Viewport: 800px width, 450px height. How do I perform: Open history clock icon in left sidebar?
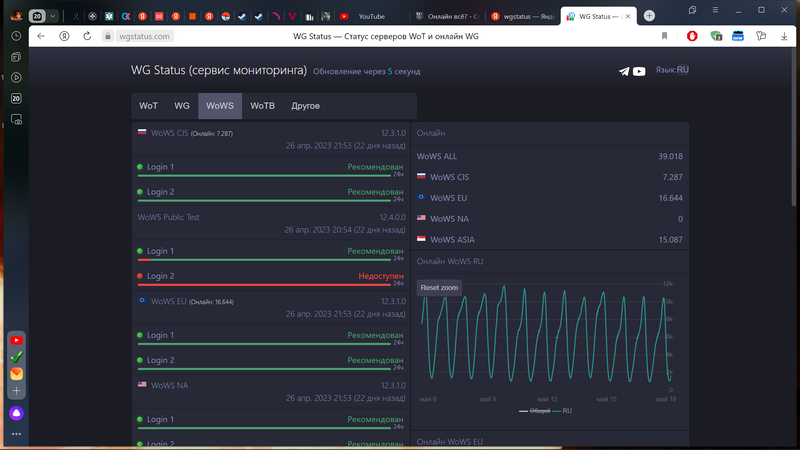[16, 36]
